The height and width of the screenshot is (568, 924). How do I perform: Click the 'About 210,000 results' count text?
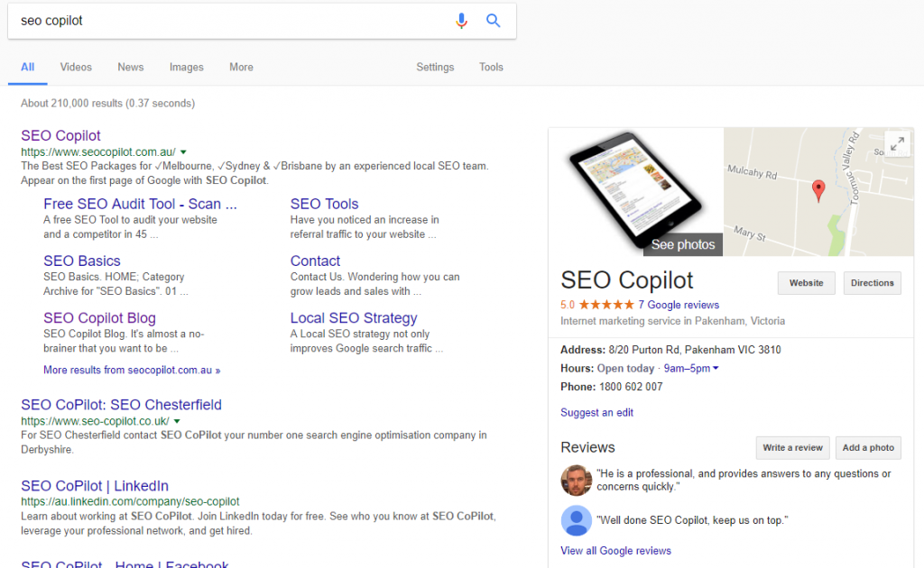click(x=108, y=104)
